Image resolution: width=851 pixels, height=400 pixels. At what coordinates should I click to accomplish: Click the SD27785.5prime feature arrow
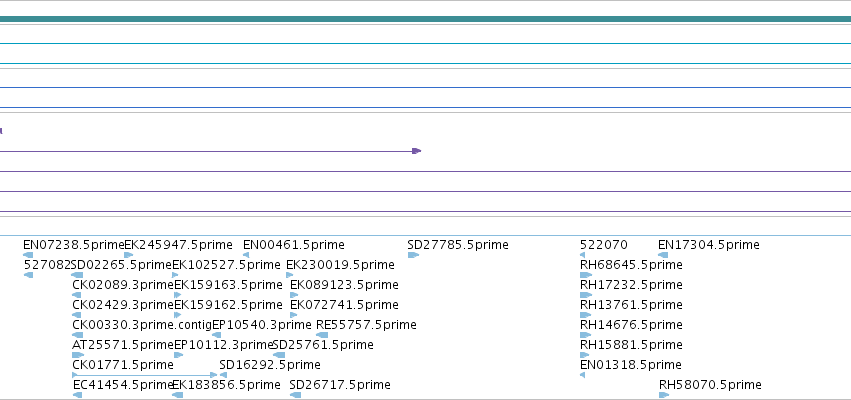[413, 255]
